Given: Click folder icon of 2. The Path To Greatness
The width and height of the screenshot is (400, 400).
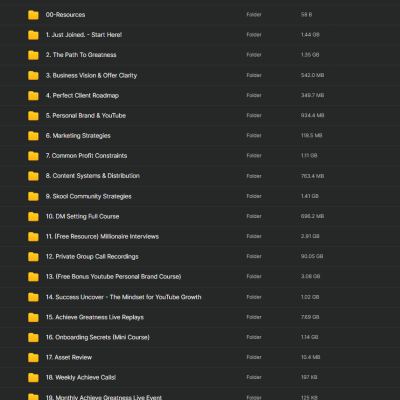Looking at the screenshot, I should point(33,55).
